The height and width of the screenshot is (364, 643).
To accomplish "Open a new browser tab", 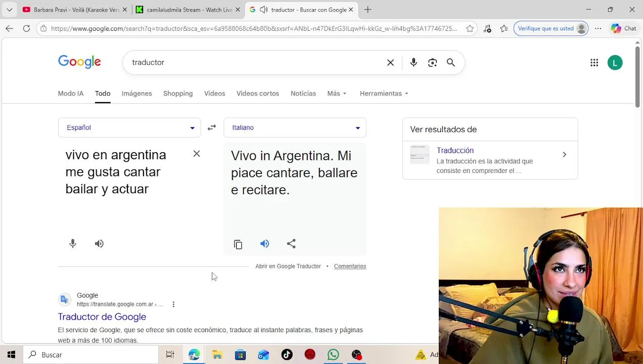I will 368,10.
